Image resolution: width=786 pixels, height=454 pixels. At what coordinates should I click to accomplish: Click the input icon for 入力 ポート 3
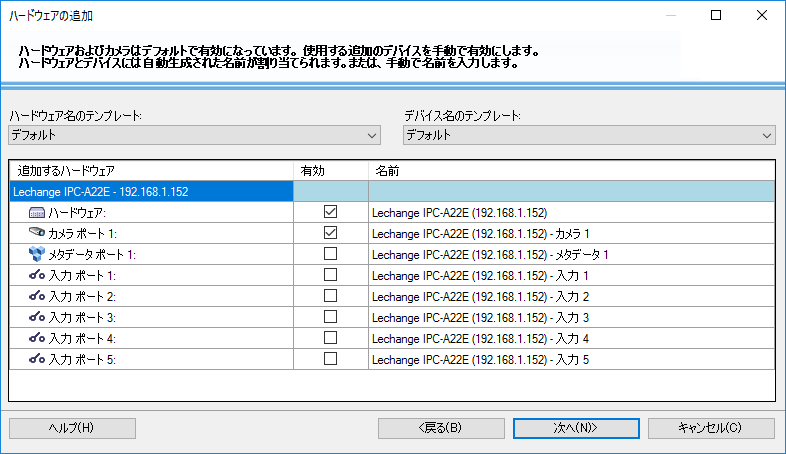coord(37,317)
